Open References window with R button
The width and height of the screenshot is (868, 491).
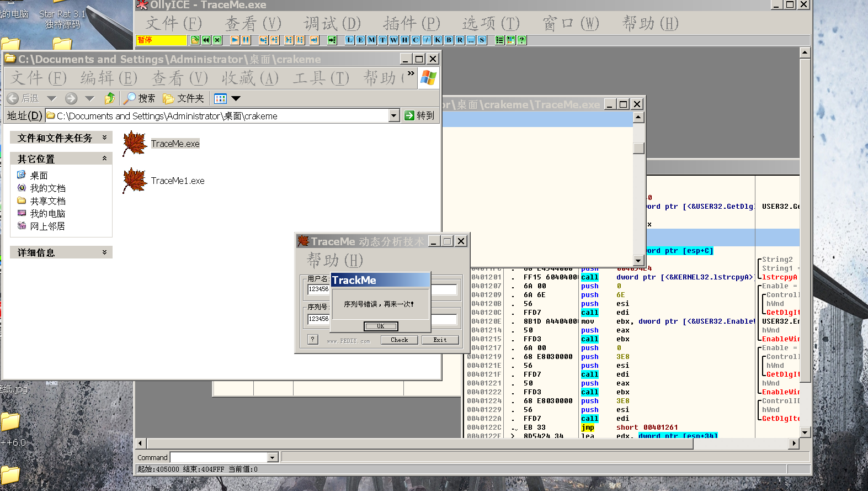coord(460,40)
